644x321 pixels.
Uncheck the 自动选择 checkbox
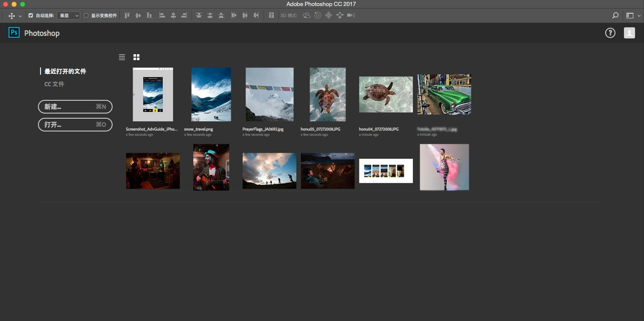[31, 15]
